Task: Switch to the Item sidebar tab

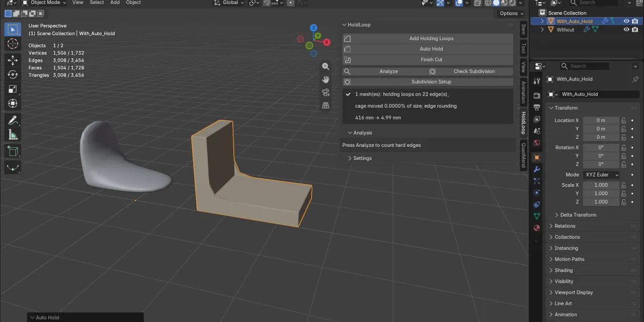Action: pyautogui.click(x=523, y=29)
